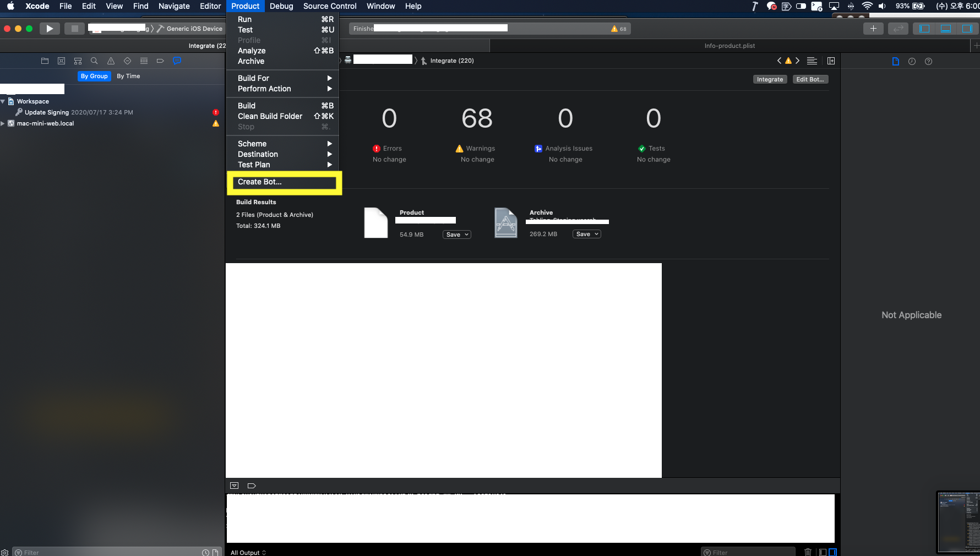Open the Product Save dropdown
The height and width of the screenshot is (556, 980).
click(x=457, y=235)
